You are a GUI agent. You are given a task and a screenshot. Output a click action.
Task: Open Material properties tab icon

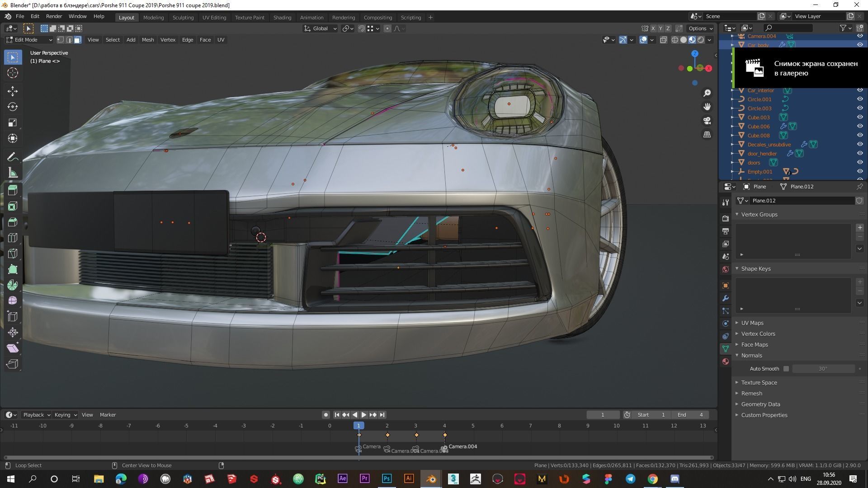[726, 361]
